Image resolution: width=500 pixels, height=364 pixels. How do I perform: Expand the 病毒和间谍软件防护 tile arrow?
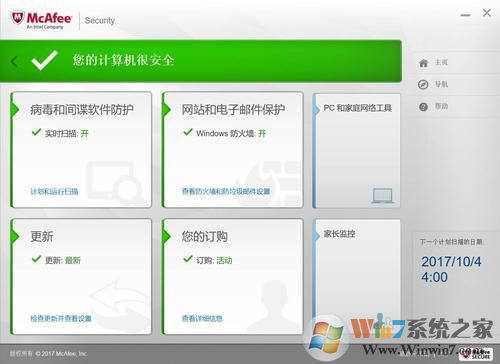click(x=15, y=110)
